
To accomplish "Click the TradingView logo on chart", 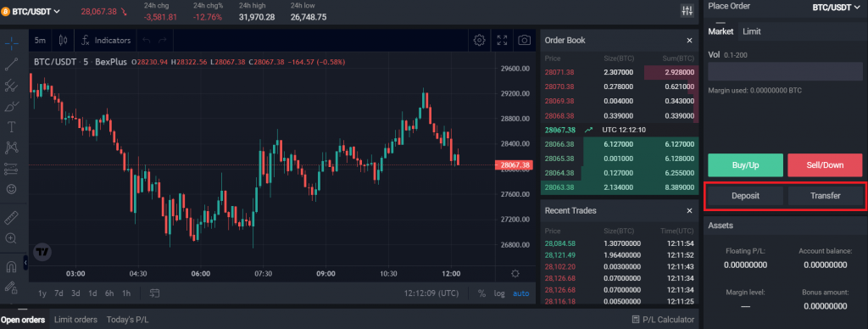I will 42,252.
